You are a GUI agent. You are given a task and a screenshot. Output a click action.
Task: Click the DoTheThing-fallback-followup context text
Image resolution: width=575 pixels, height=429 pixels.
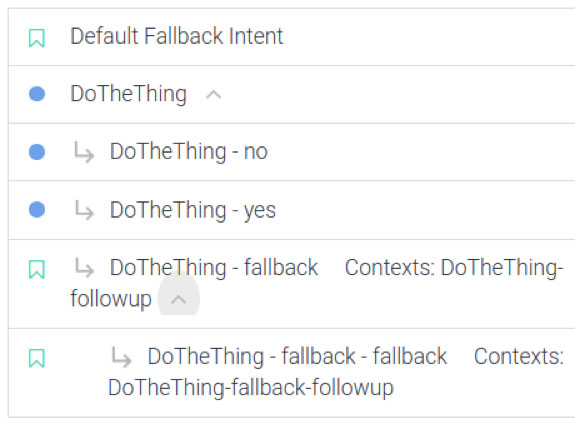251,388
